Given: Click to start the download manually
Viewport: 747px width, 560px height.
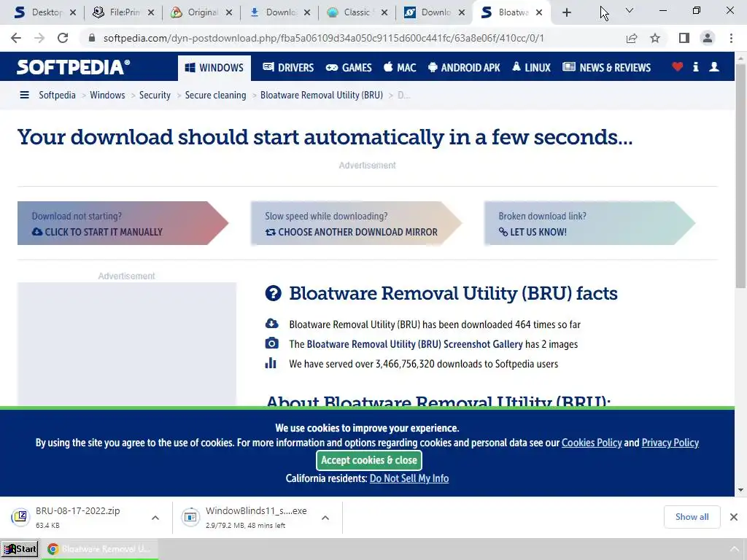Looking at the screenshot, I should click(x=123, y=223).
